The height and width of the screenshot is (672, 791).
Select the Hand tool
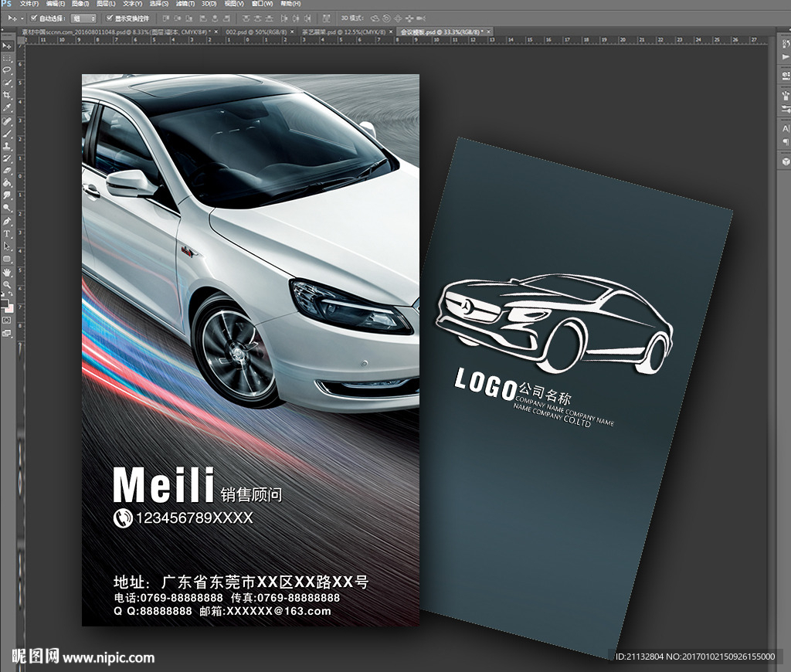click(x=7, y=271)
